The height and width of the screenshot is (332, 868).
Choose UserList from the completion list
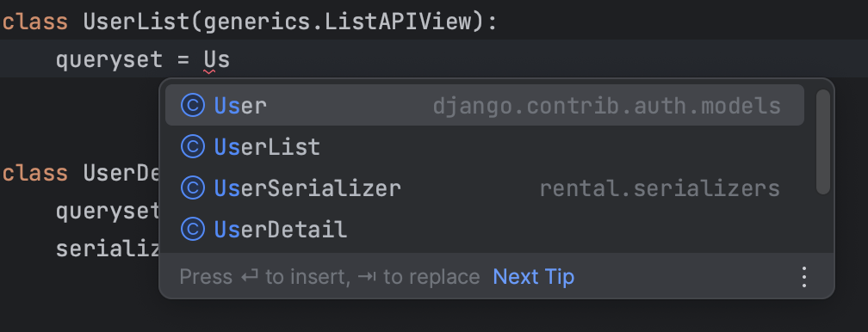tap(484, 146)
